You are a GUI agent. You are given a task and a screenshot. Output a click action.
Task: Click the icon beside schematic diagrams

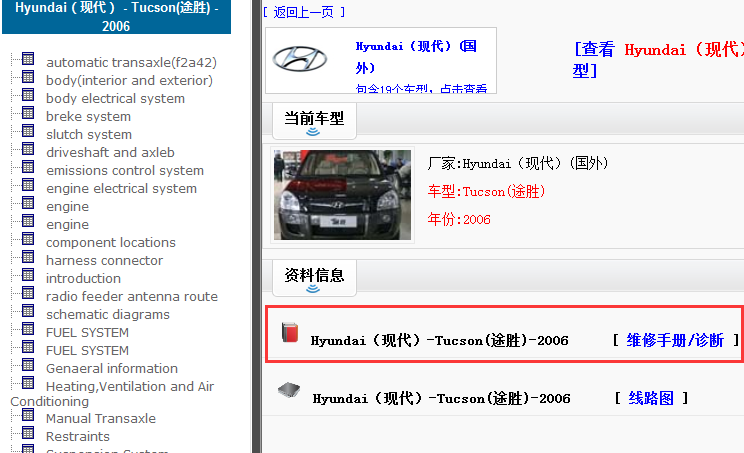pos(28,311)
